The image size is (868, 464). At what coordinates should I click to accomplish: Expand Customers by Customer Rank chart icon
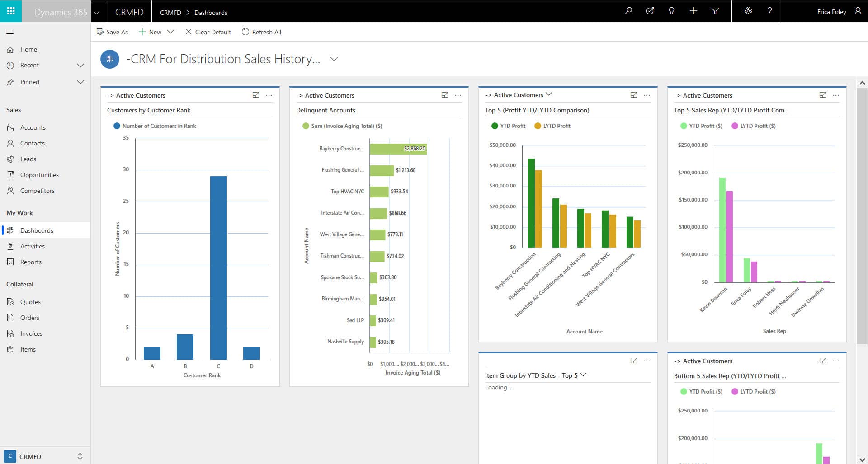(x=256, y=95)
